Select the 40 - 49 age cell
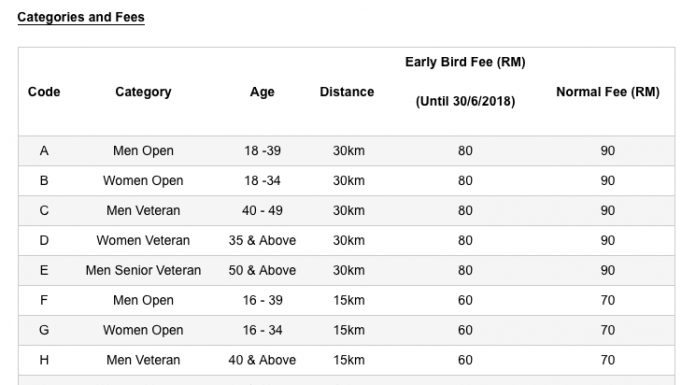 pos(262,210)
